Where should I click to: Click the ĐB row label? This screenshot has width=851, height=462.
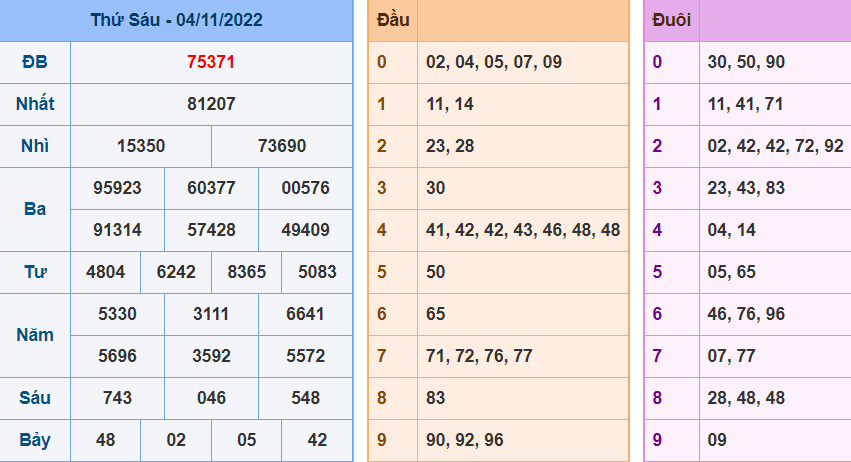click(35, 62)
